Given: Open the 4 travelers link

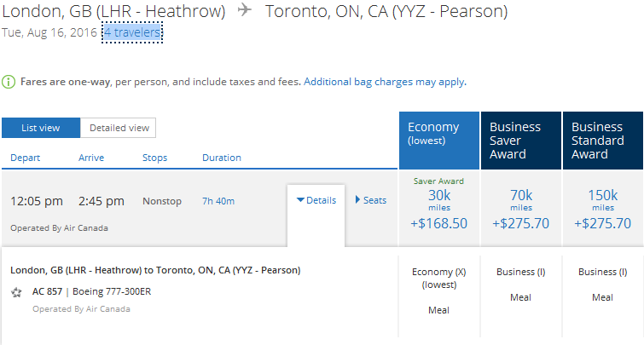Looking at the screenshot, I should pos(131,32).
